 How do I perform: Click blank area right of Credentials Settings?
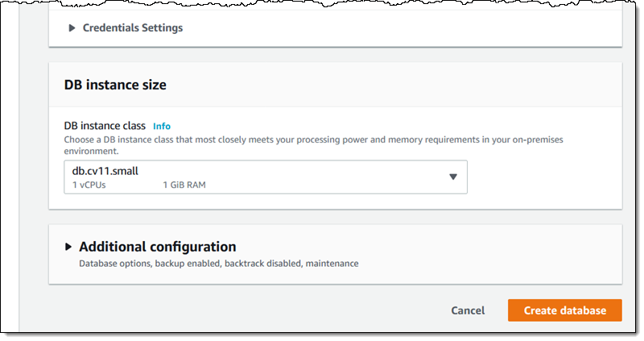click(x=402, y=28)
